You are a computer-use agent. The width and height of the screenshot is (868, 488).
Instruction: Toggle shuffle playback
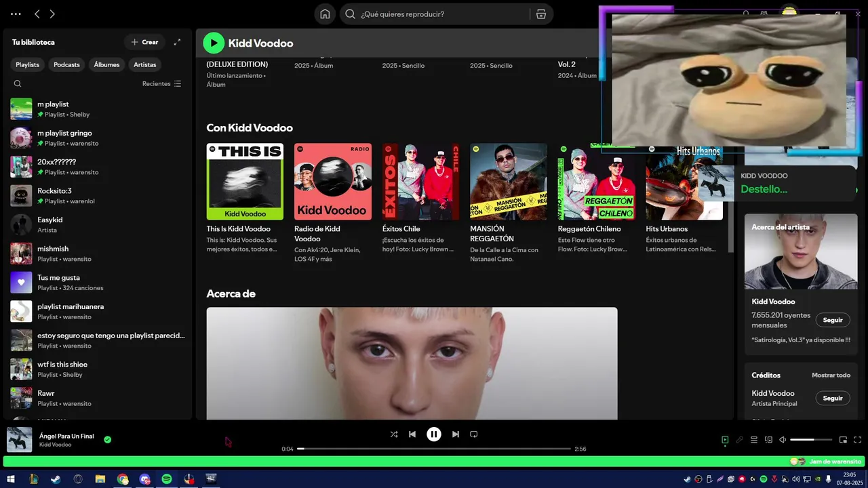pyautogui.click(x=394, y=434)
